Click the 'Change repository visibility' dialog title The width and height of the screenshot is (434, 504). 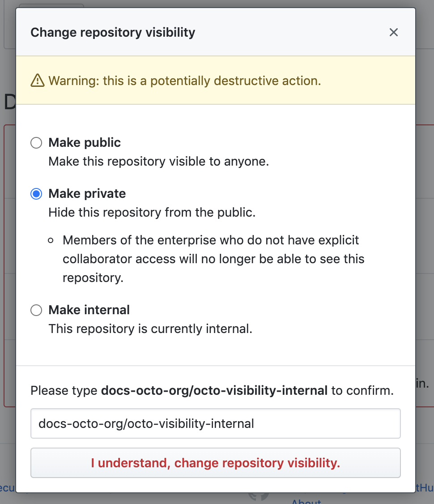[x=113, y=32]
